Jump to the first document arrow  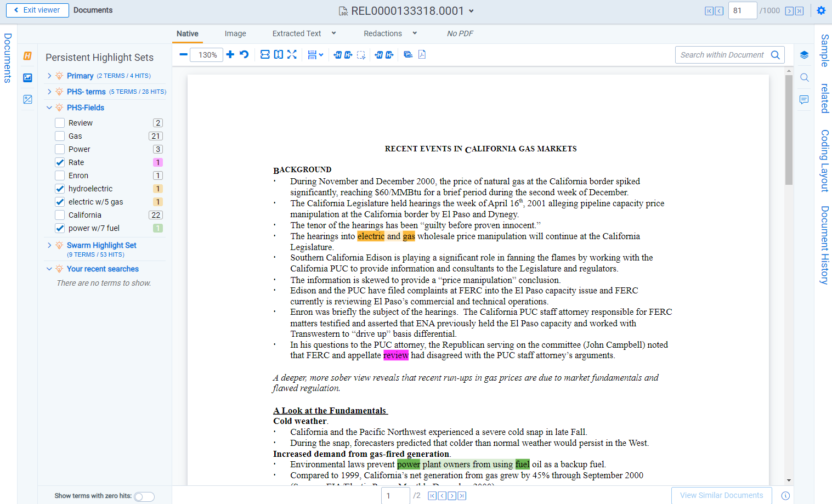709,11
